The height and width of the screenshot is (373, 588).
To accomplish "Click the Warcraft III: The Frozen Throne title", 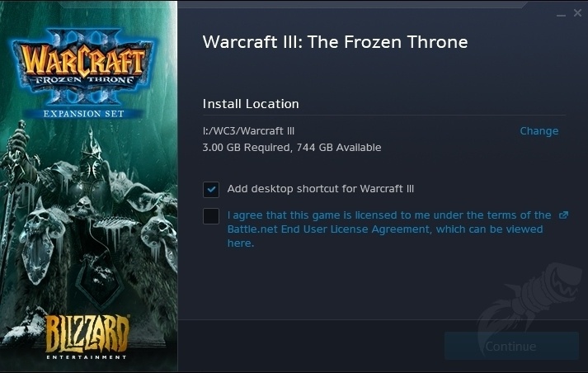I will pyautogui.click(x=336, y=42).
